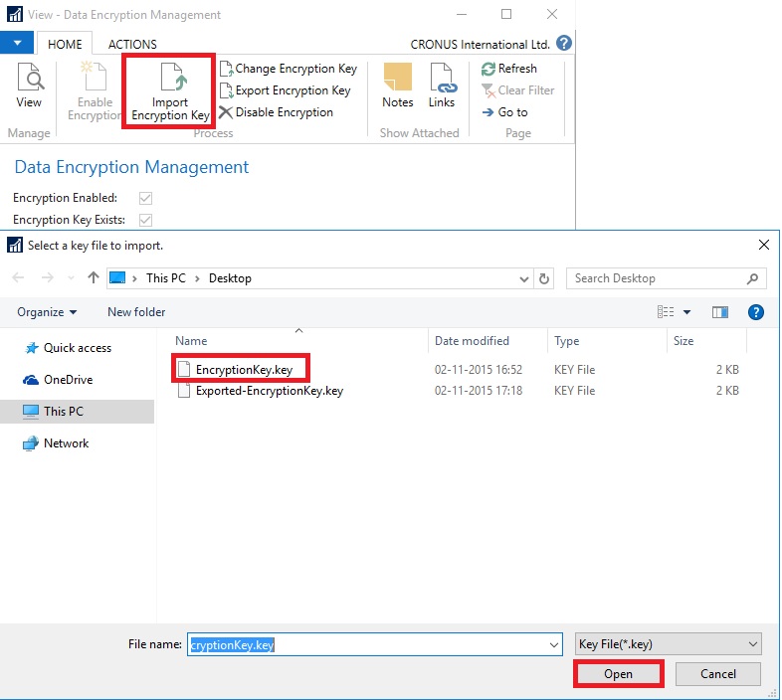
Task: Click the blue help icon in file dialog
Action: [755, 312]
